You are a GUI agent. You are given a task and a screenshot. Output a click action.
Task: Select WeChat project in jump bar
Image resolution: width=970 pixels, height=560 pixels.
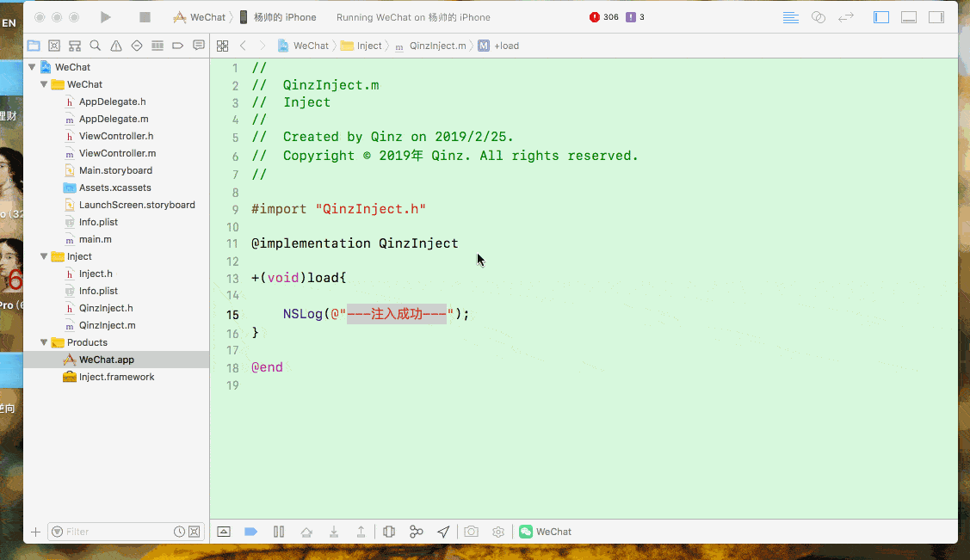tap(303, 46)
